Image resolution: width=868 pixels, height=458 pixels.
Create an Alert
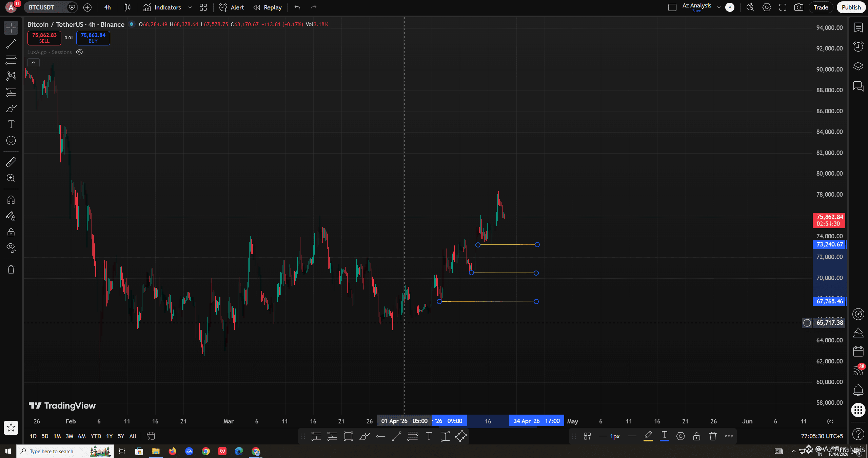(x=232, y=7)
